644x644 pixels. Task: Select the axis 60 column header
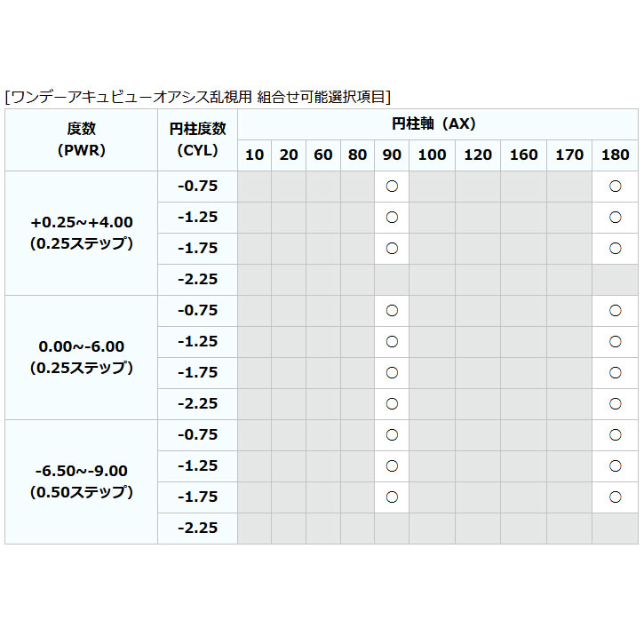tap(323, 155)
